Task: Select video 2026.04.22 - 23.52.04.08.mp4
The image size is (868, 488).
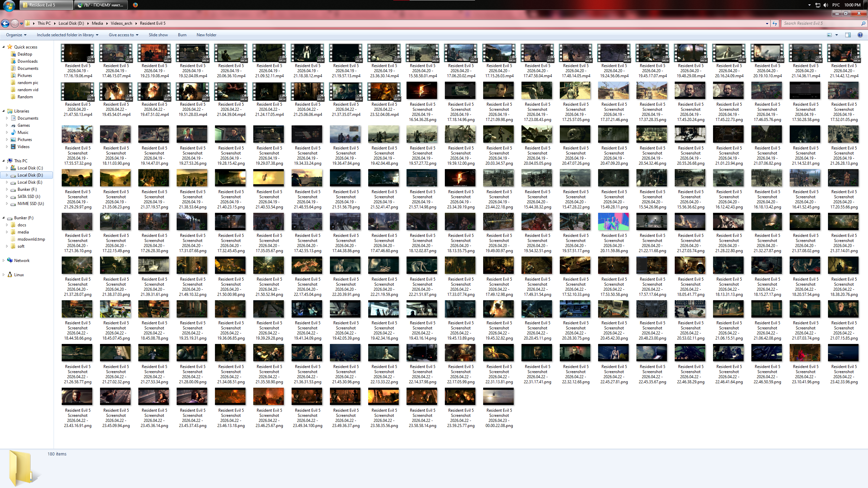Action: click(384, 100)
